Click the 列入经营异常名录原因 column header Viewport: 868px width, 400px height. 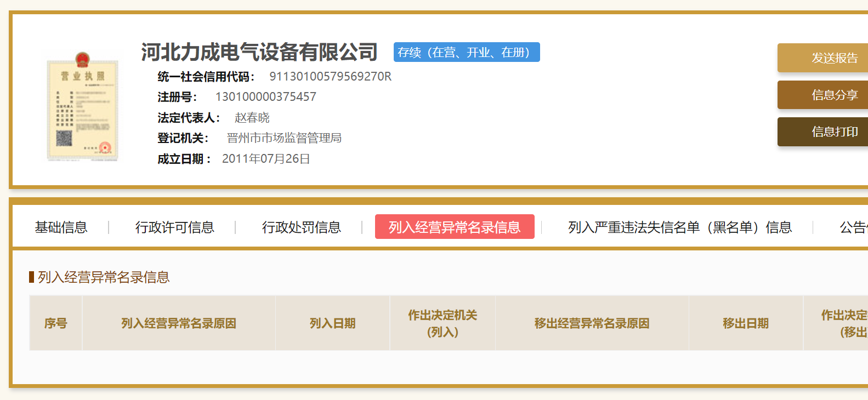(x=179, y=323)
